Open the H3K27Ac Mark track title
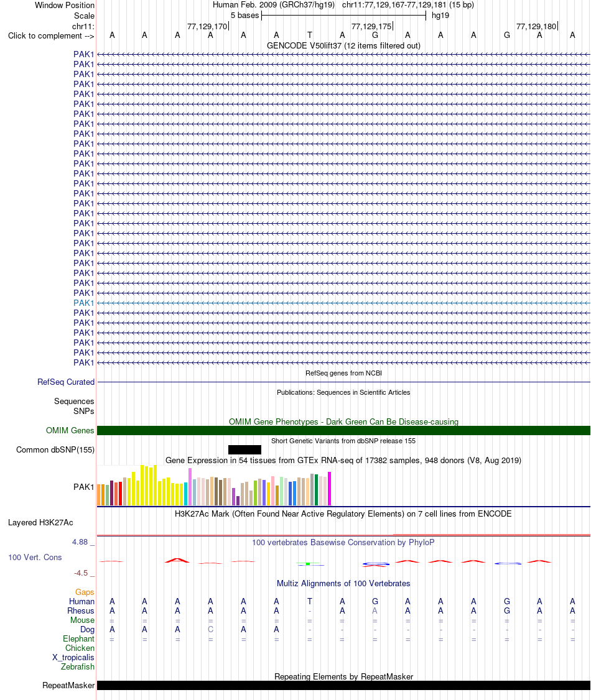 pyautogui.click(x=343, y=514)
